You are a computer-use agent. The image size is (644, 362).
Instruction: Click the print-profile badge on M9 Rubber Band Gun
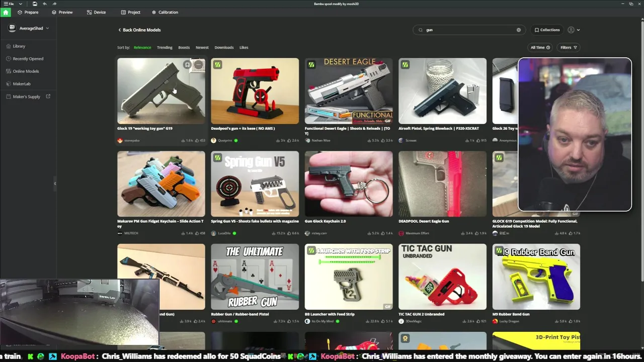click(499, 250)
